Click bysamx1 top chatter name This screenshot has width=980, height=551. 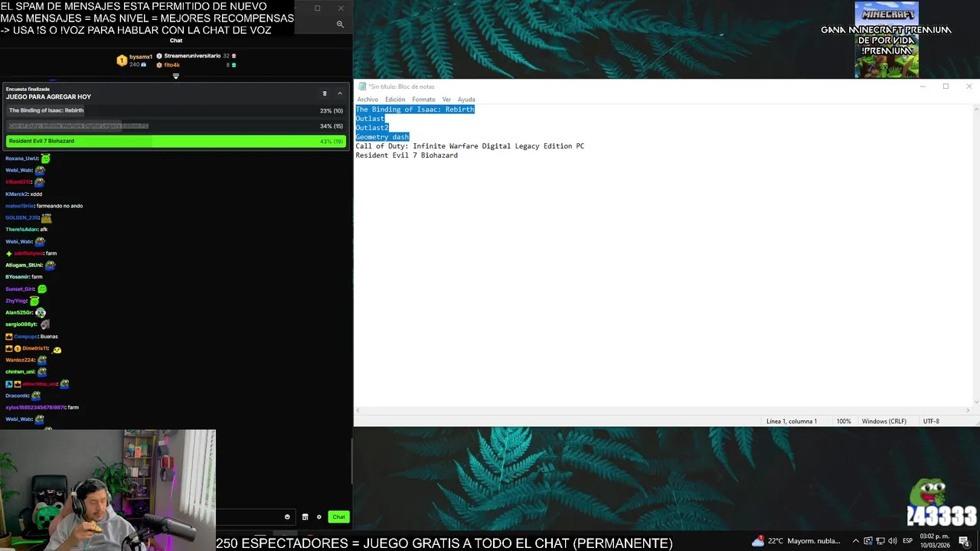tap(141, 57)
